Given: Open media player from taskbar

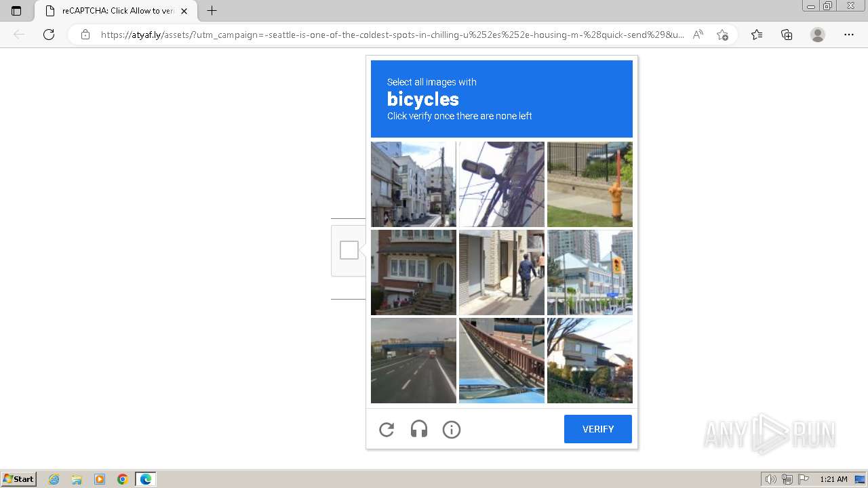Looking at the screenshot, I should pyautogui.click(x=100, y=479).
